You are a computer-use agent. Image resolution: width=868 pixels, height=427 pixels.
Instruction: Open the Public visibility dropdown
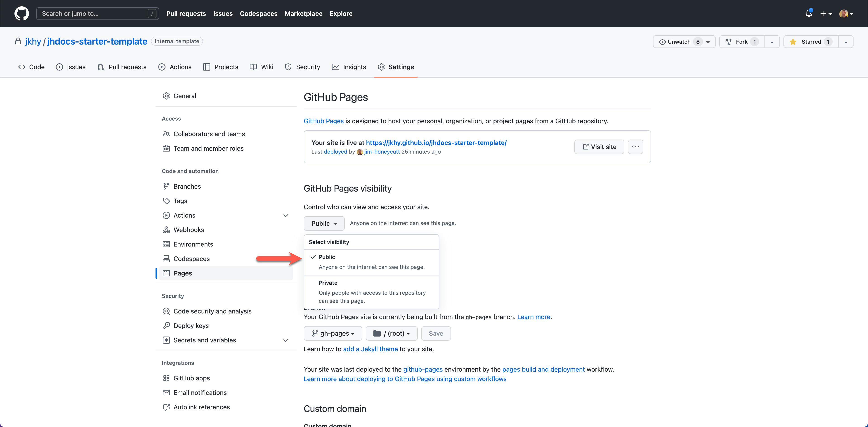[324, 223]
